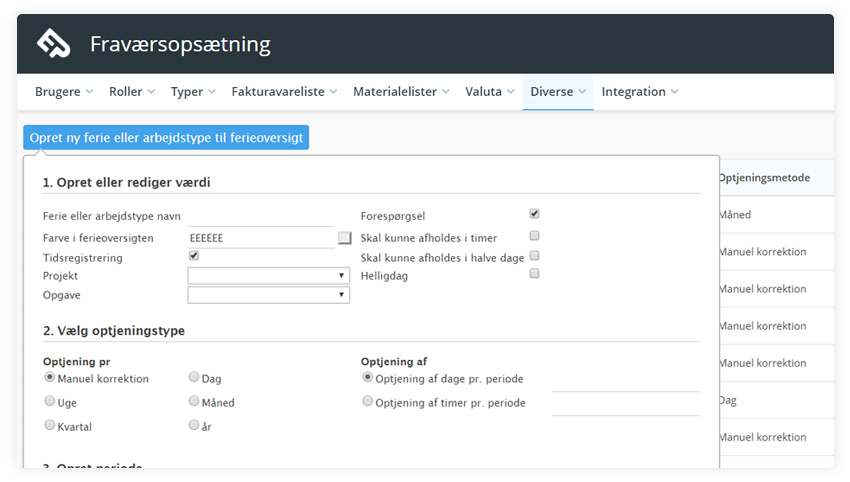The height and width of the screenshot is (482, 850).
Task: Open the Brugere menu
Action: pos(64,92)
